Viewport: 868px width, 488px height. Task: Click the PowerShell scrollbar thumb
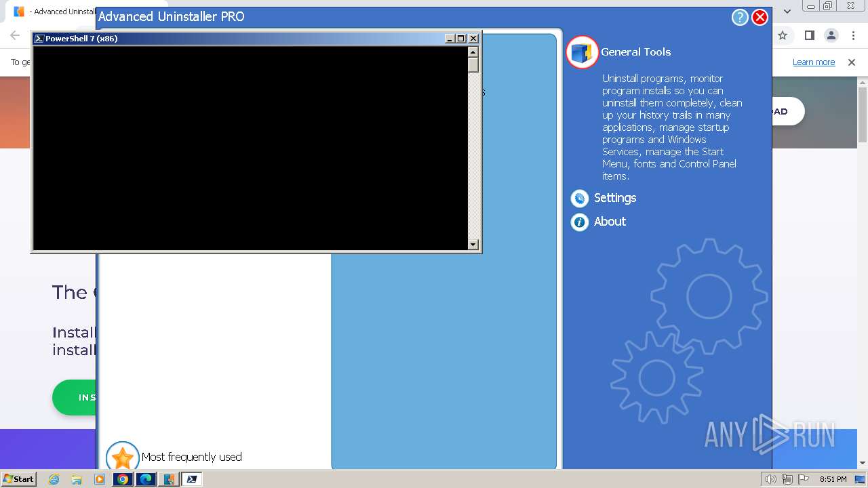(473, 65)
